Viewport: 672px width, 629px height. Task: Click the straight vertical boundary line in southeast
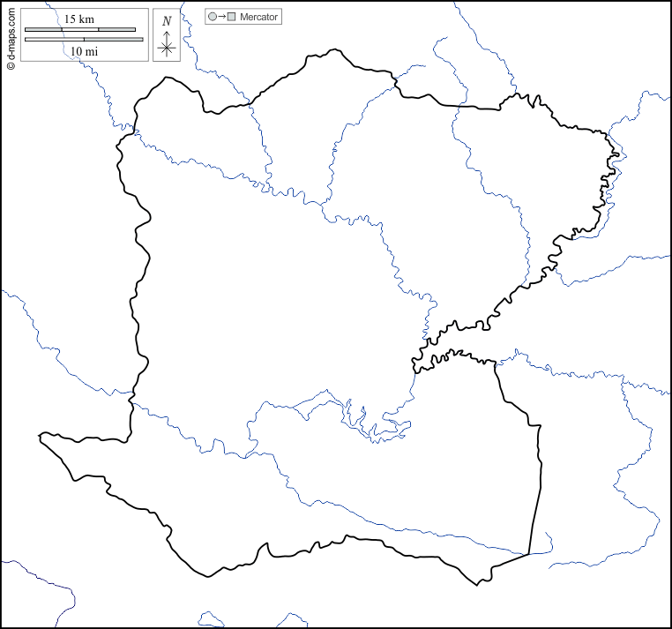click(x=535, y=485)
